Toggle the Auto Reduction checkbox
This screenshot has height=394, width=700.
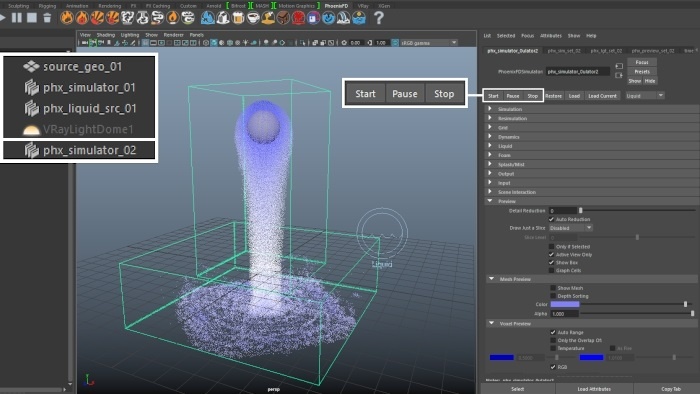[x=551, y=219]
